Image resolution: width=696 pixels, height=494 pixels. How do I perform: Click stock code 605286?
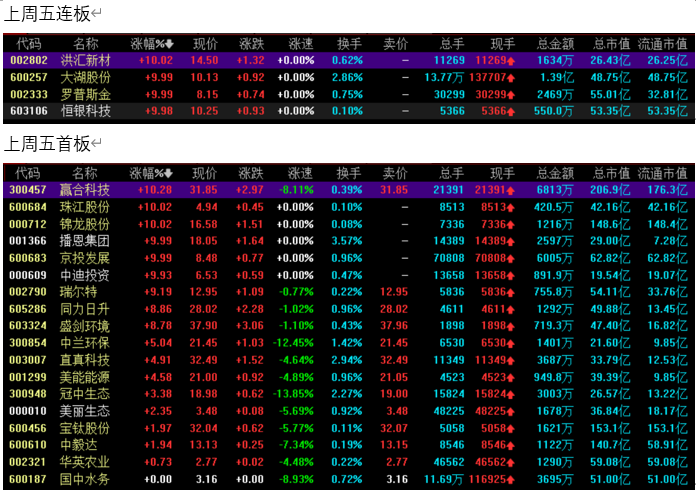click(x=28, y=309)
